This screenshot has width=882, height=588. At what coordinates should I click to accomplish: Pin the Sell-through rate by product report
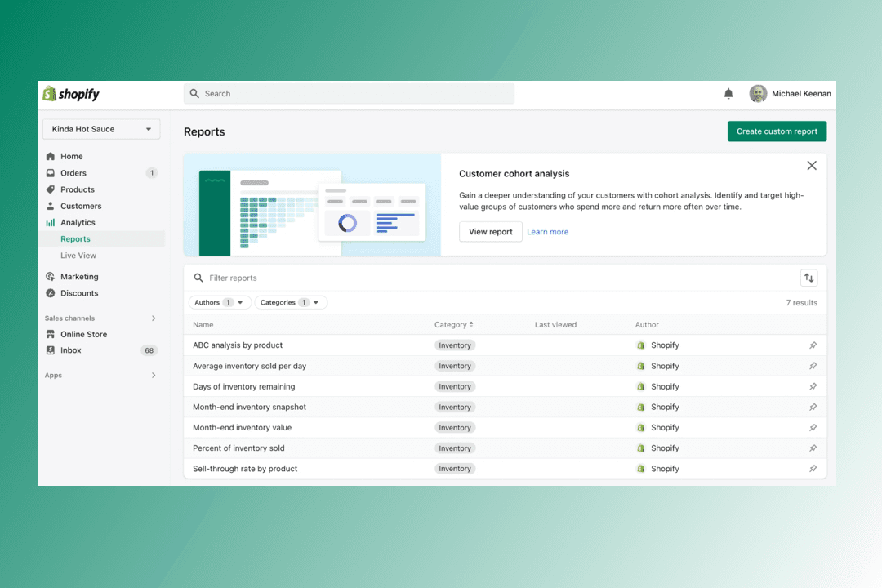[813, 469]
